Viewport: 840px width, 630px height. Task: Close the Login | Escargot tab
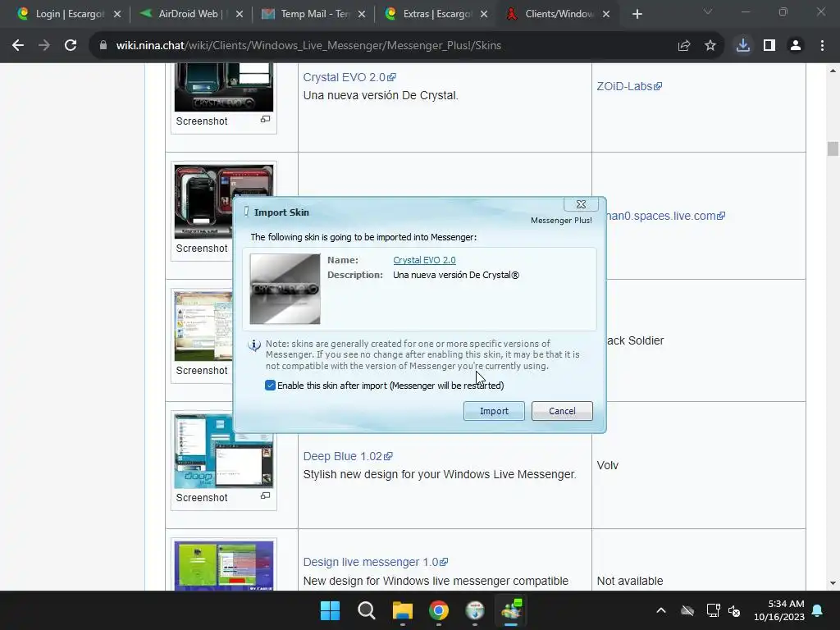click(x=117, y=14)
